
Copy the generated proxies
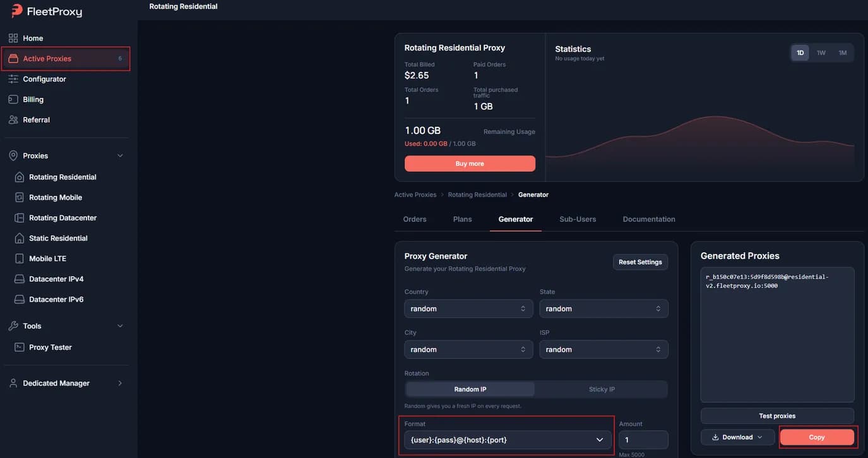click(817, 437)
